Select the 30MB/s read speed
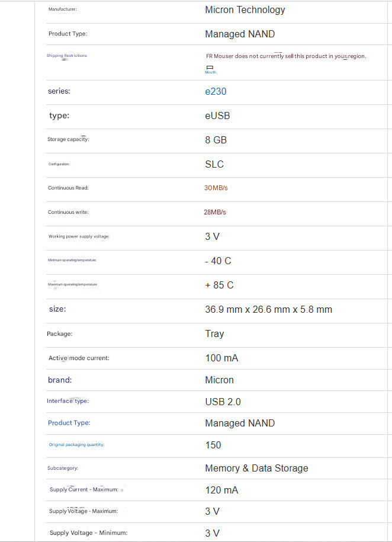The height and width of the screenshot is (542, 392). click(x=216, y=188)
